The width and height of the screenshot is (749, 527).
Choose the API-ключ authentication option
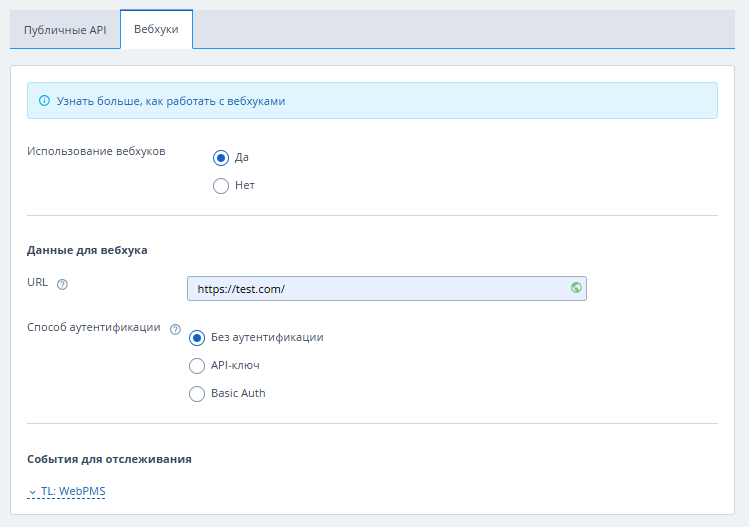click(197, 366)
